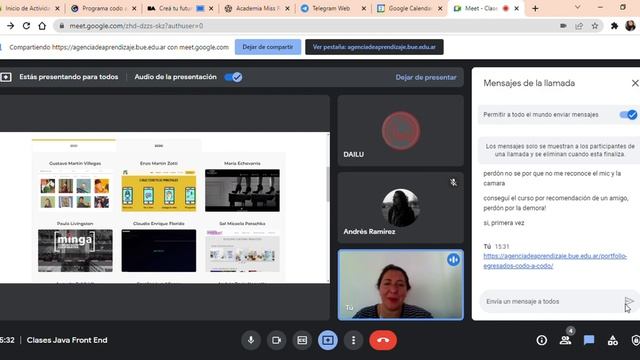Viewport: 640px width, 360px height.
Task: Click the minga portfolio thumbnail
Action: [75, 251]
